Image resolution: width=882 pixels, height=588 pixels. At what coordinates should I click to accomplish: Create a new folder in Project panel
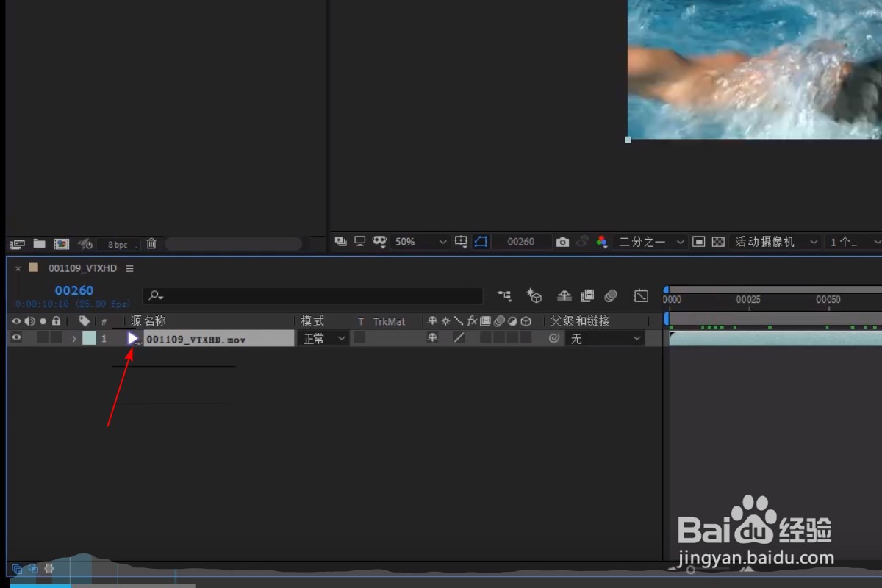[39, 243]
